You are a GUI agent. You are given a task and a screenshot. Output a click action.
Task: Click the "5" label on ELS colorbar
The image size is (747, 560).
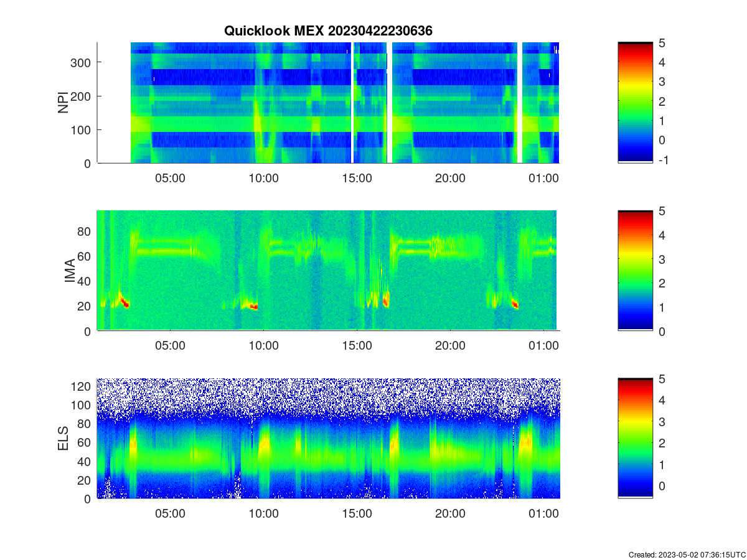tap(662, 379)
